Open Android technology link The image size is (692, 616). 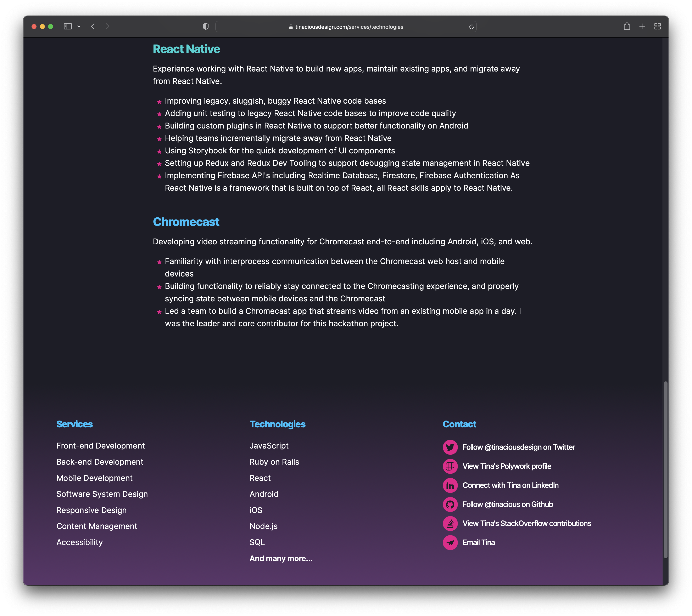[x=264, y=494]
